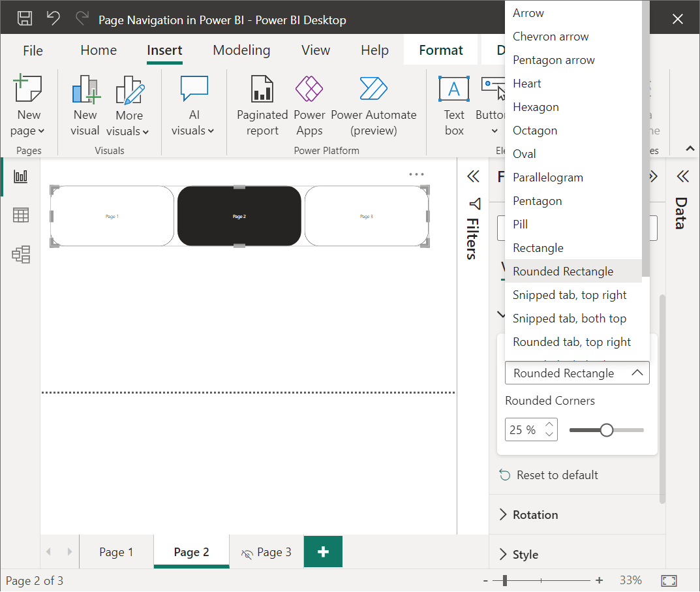The width and height of the screenshot is (700, 592).
Task: Insert a New visual
Action: [x=85, y=106]
